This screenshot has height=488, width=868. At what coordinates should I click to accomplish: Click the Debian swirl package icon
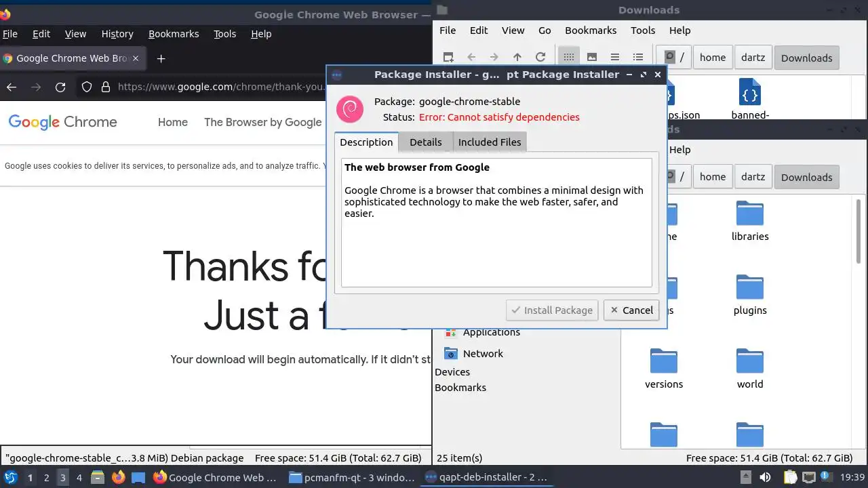coord(350,109)
